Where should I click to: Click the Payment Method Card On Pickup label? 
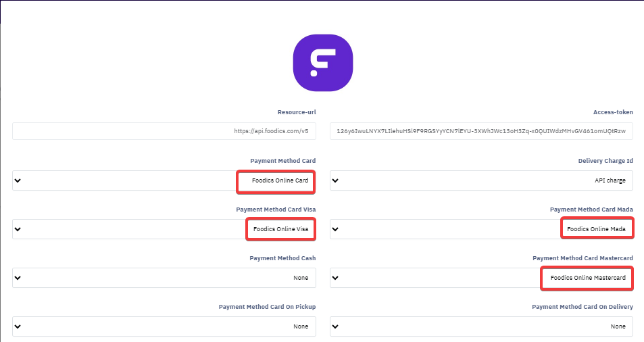tap(267, 307)
